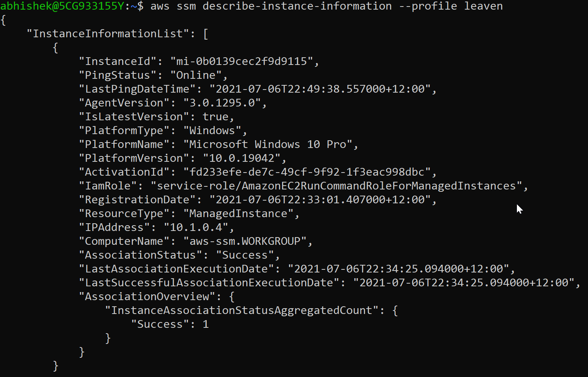Click the platform version 10.0.19042

click(241, 158)
